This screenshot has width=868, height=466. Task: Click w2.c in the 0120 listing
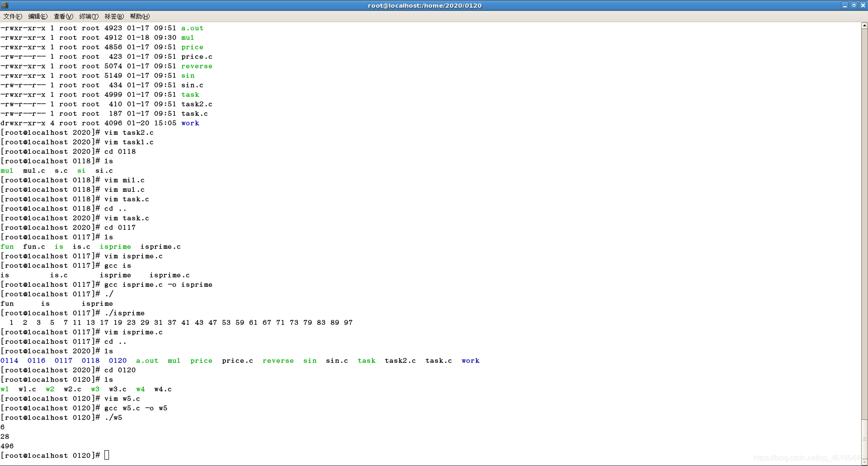[x=72, y=389]
